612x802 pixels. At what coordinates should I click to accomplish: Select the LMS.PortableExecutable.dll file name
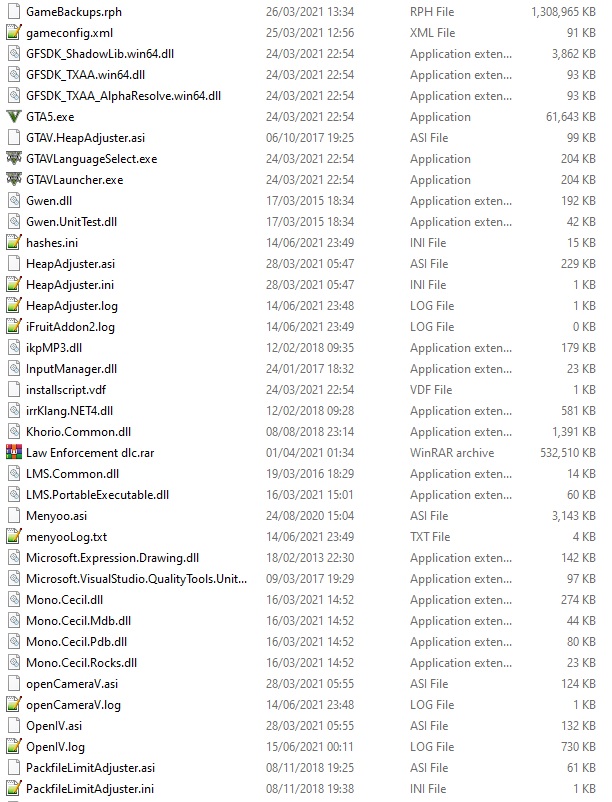[x=98, y=495]
